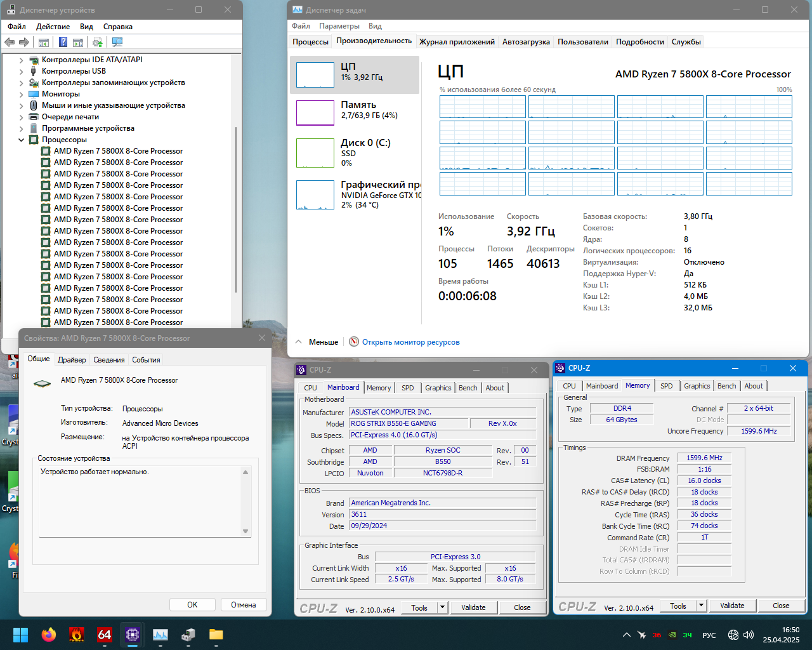
Task: Launch Firefox from the taskbar
Action: coord(49,635)
